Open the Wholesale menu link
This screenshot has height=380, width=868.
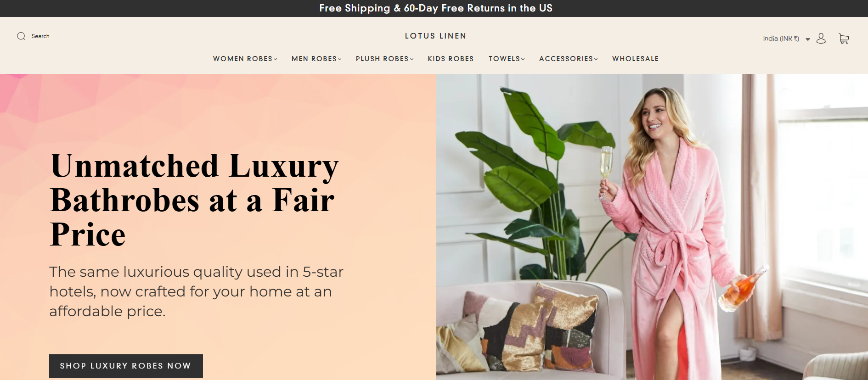[635, 59]
